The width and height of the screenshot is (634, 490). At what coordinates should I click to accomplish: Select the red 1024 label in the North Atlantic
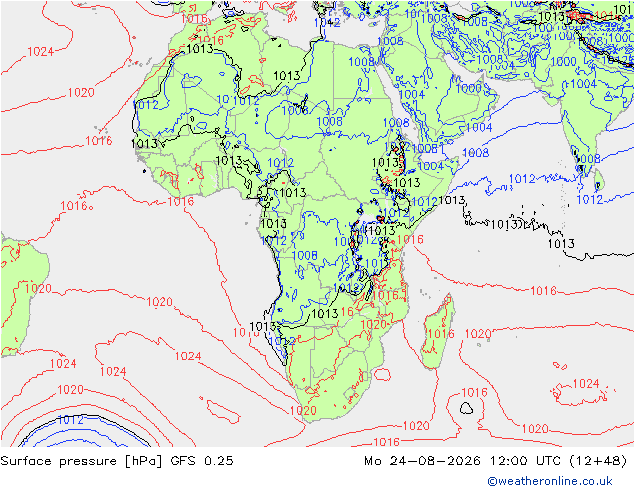40,52
